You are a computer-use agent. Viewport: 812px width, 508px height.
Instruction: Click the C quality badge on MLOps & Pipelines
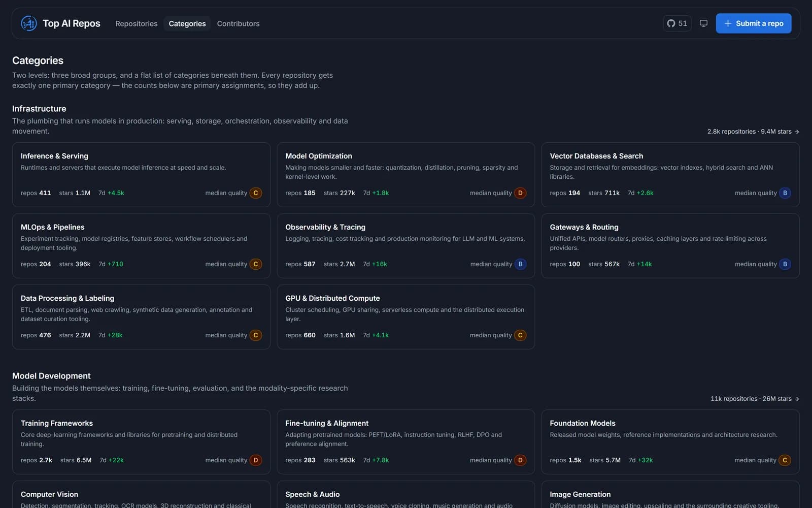coord(256,264)
